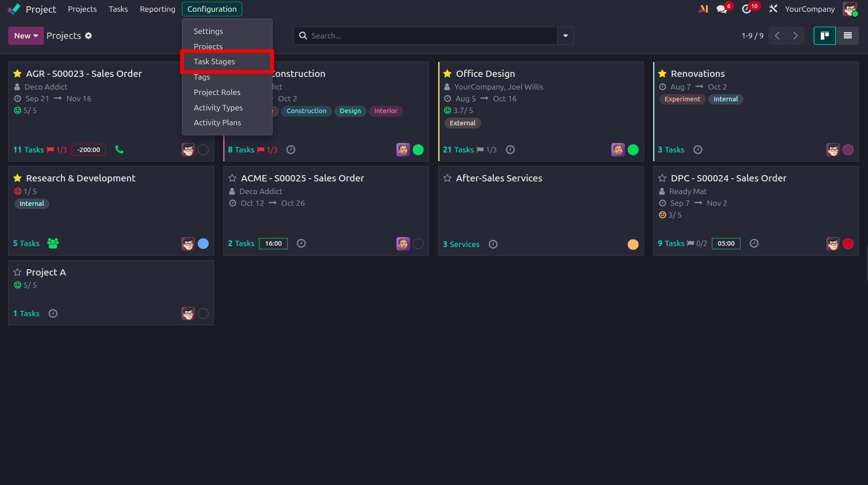Select Task Stages from Configuration menu
Screen dimensions: 868x485
pyautogui.click(x=227, y=62)
